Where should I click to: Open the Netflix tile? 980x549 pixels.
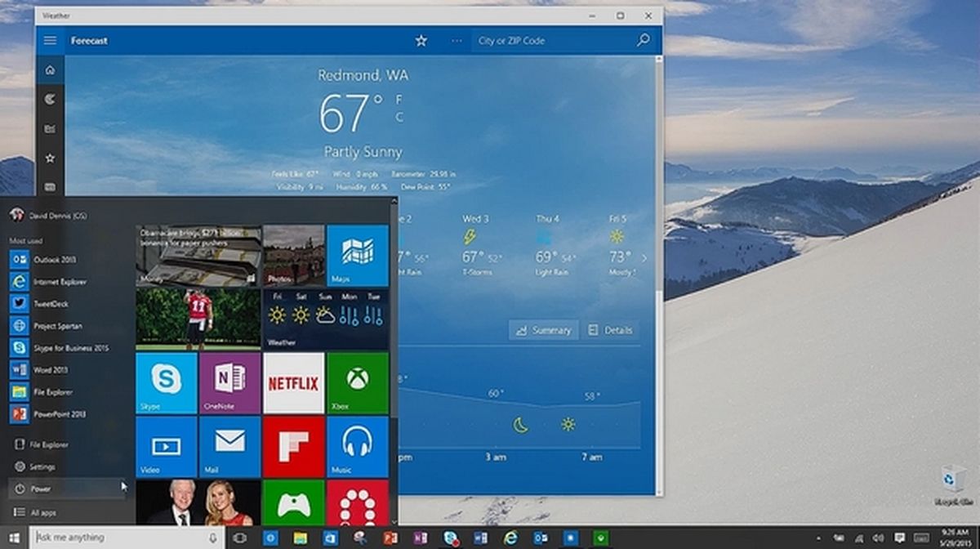coord(294,382)
